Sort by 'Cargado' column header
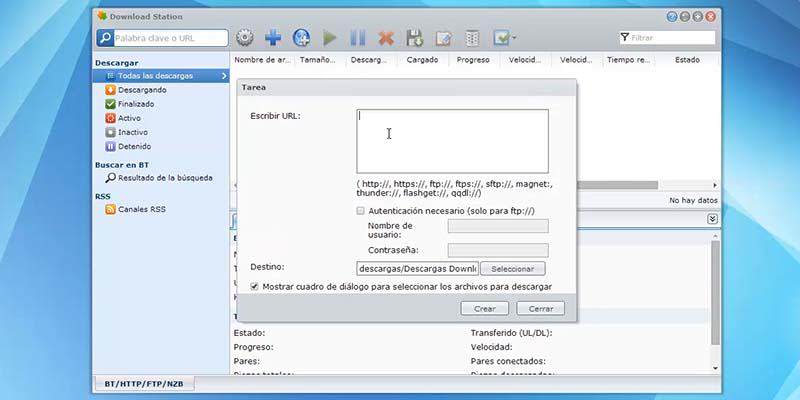 [422, 60]
